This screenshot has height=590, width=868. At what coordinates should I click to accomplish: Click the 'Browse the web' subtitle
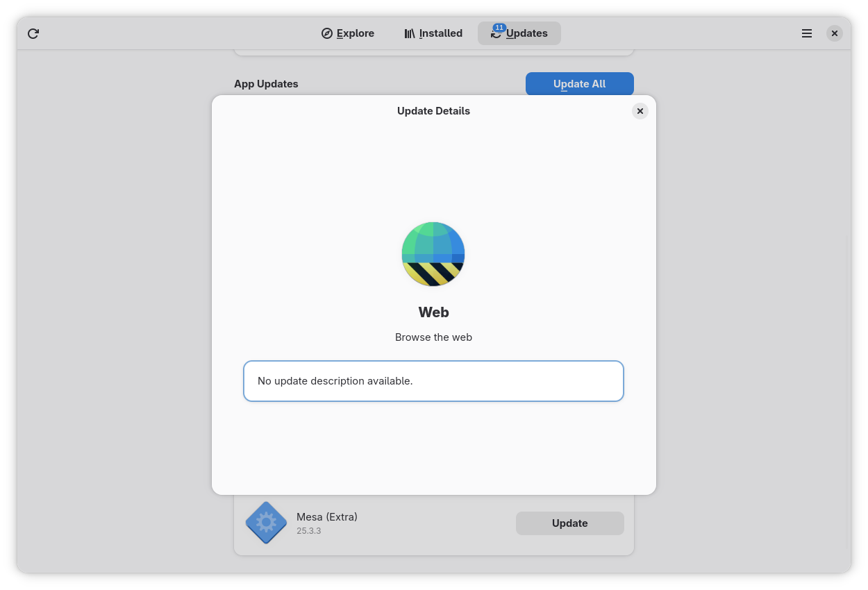pos(433,337)
